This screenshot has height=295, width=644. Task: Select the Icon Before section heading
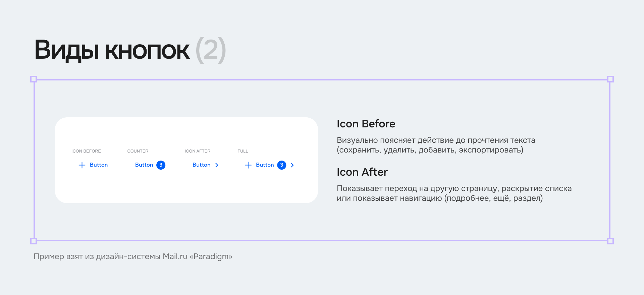tap(366, 124)
